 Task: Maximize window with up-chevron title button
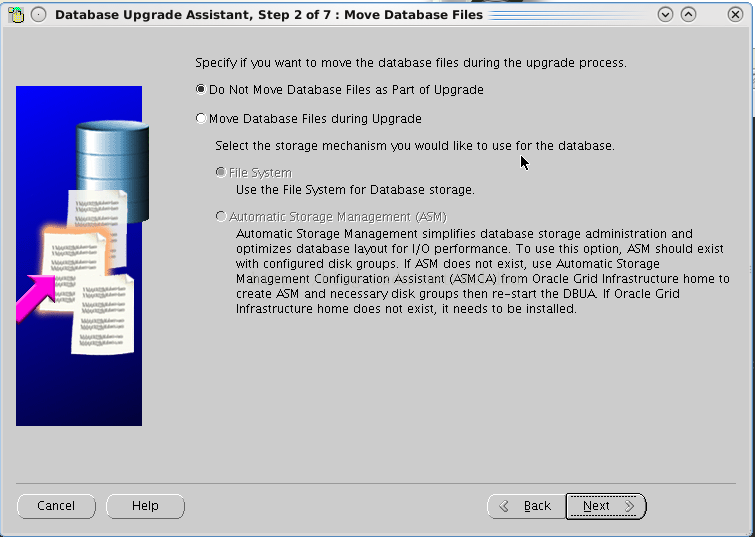coord(689,14)
